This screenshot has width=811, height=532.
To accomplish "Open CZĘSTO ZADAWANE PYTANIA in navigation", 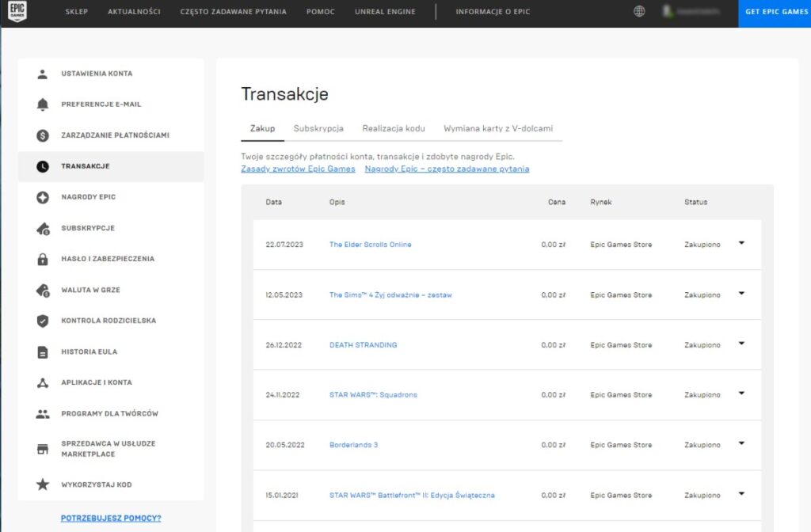I will (234, 11).
